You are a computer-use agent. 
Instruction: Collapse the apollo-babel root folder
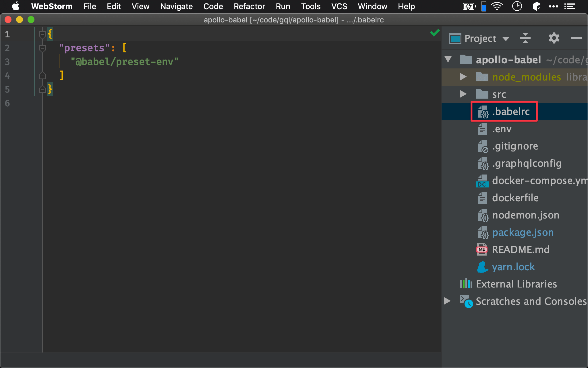tap(448, 60)
